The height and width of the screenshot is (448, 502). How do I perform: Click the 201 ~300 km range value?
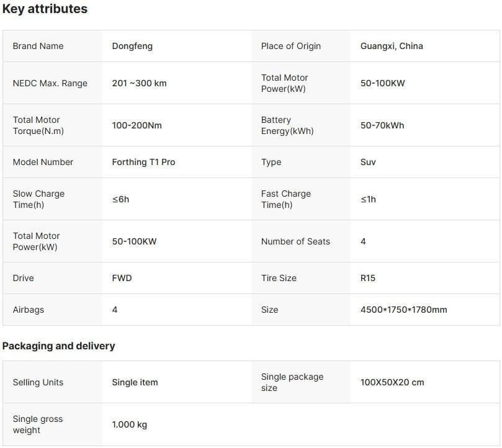(x=139, y=83)
